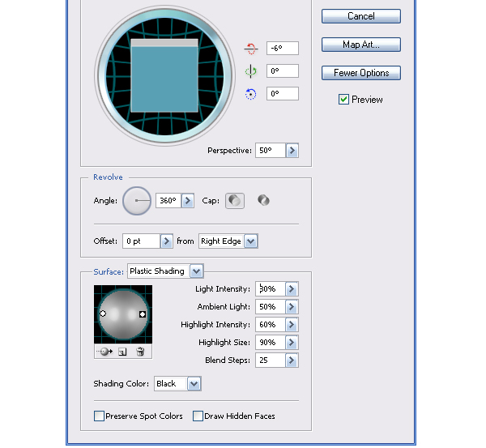Image resolution: width=486 pixels, height=448 pixels.
Task: Click the Blend Steps 25 field
Action: 271,361
